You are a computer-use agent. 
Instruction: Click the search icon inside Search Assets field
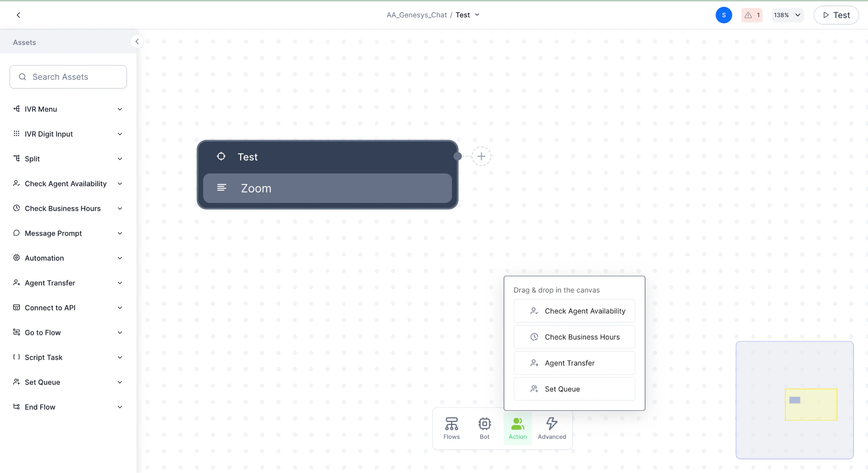pyautogui.click(x=22, y=77)
